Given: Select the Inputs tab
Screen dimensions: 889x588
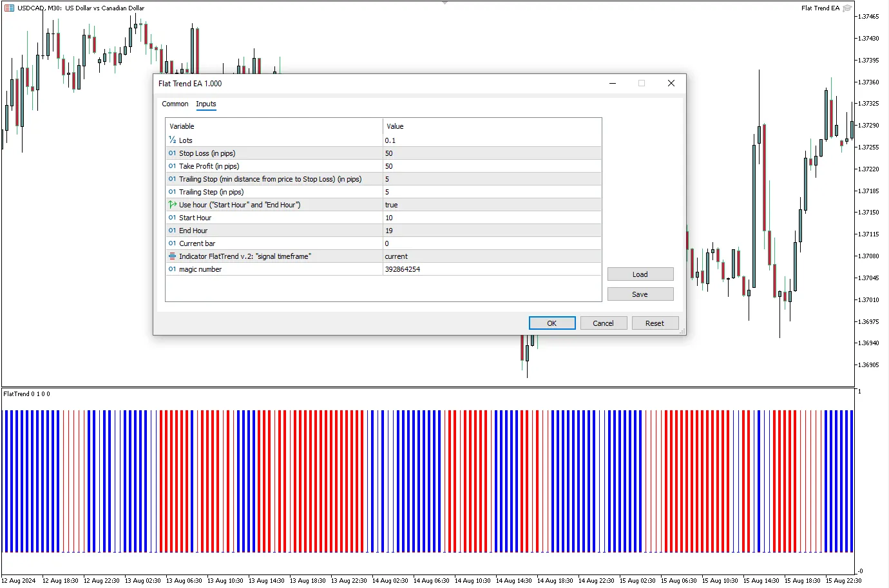Looking at the screenshot, I should (206, 104).
